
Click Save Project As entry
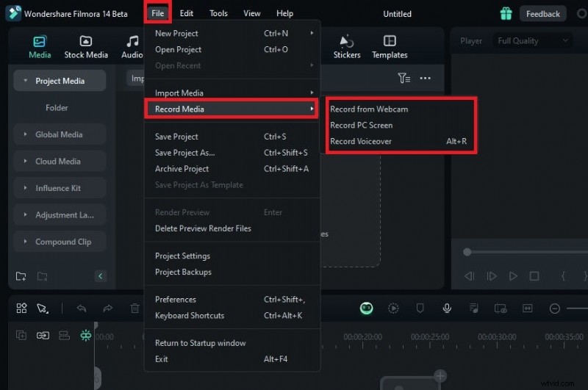[232, 153]
